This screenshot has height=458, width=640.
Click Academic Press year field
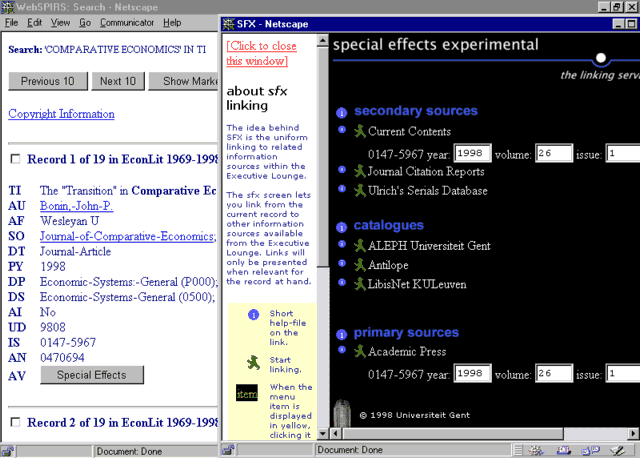(472, 373)
